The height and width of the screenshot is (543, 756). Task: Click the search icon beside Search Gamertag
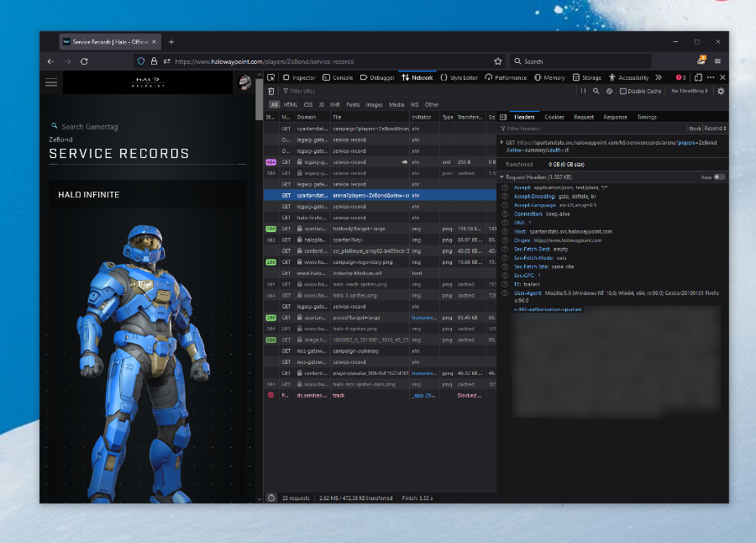(x=54, y=126)
